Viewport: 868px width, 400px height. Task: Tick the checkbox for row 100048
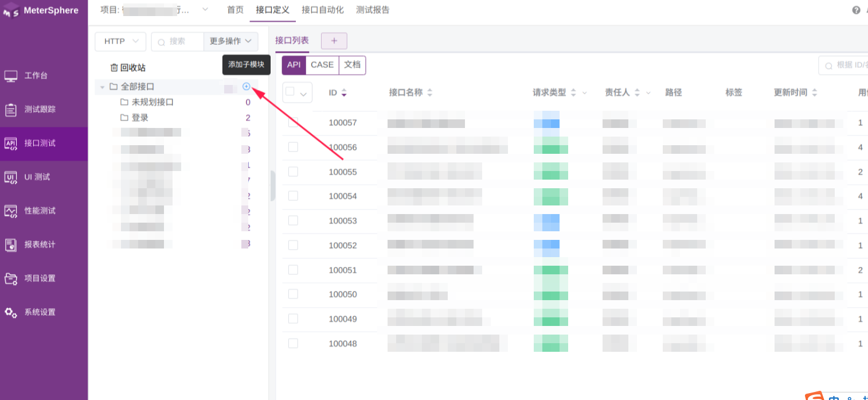293,343
